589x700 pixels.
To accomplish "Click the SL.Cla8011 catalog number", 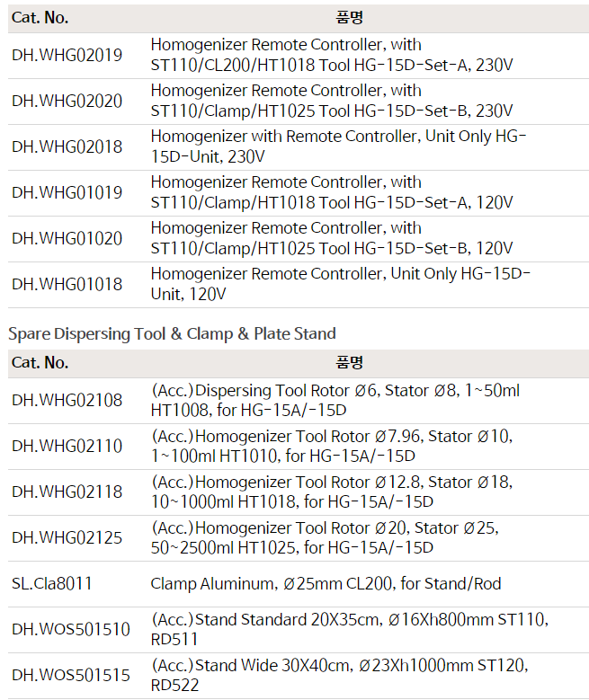I will coord(52,584).
